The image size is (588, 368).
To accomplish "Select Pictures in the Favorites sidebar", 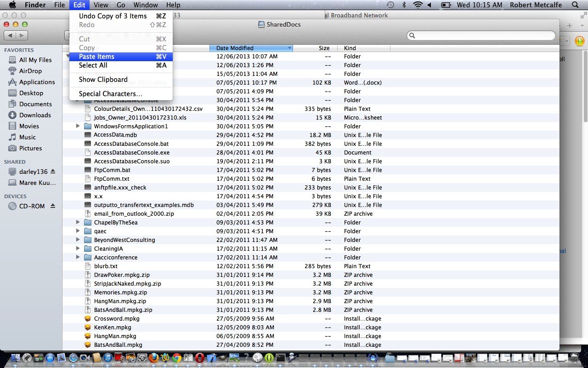I will tap(30, 148).
